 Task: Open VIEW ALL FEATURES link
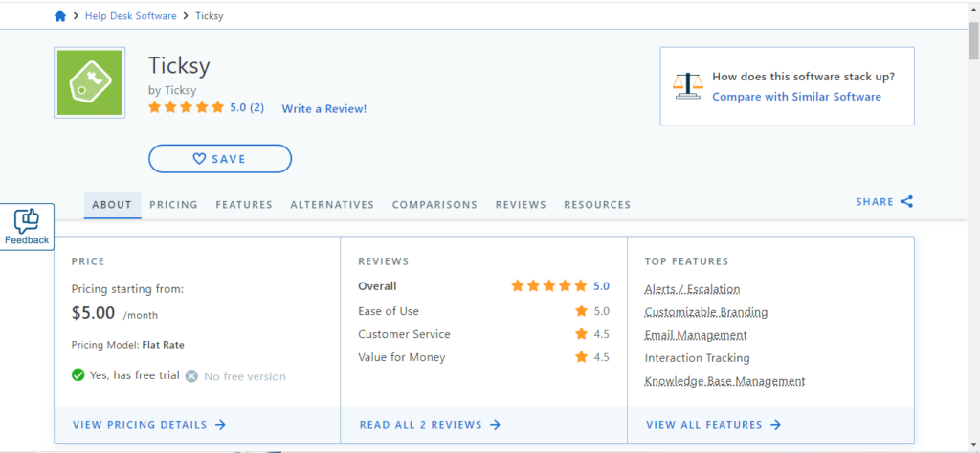[714, 425]
